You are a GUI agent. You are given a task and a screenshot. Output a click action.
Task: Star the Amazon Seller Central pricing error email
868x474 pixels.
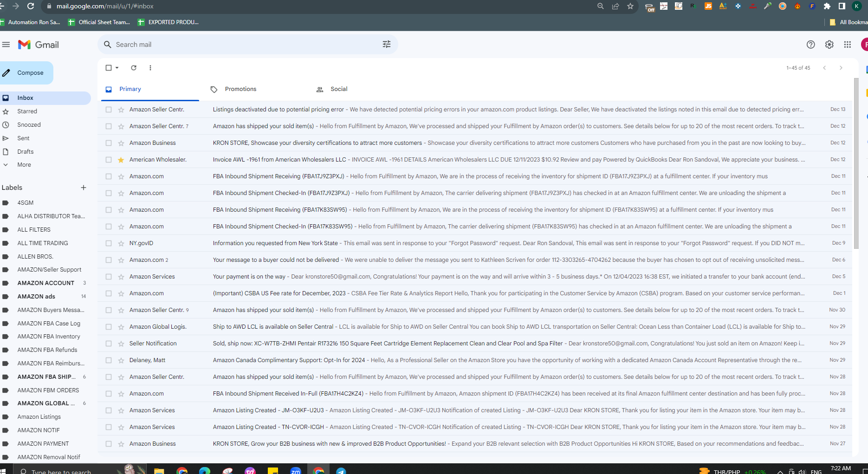[x=121, y=110]
